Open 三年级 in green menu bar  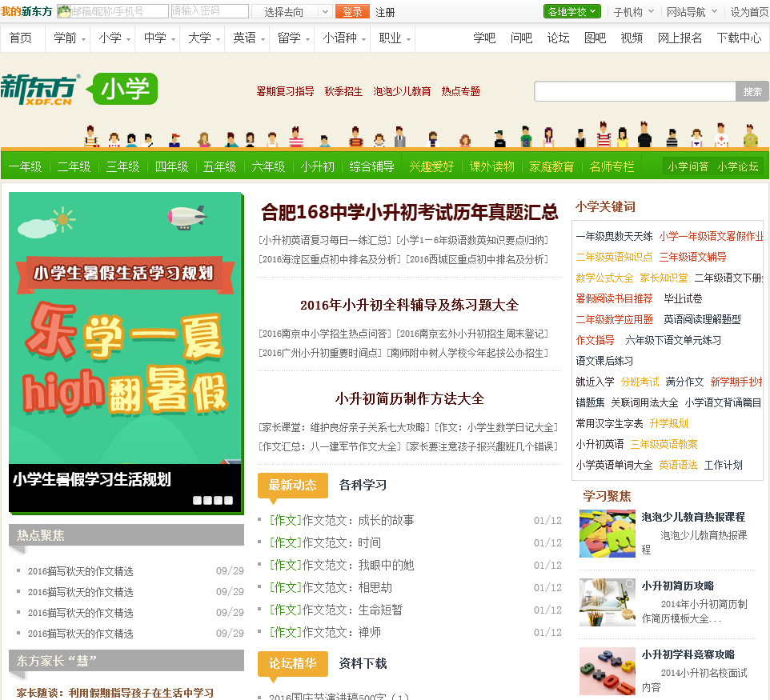point(122,166)
